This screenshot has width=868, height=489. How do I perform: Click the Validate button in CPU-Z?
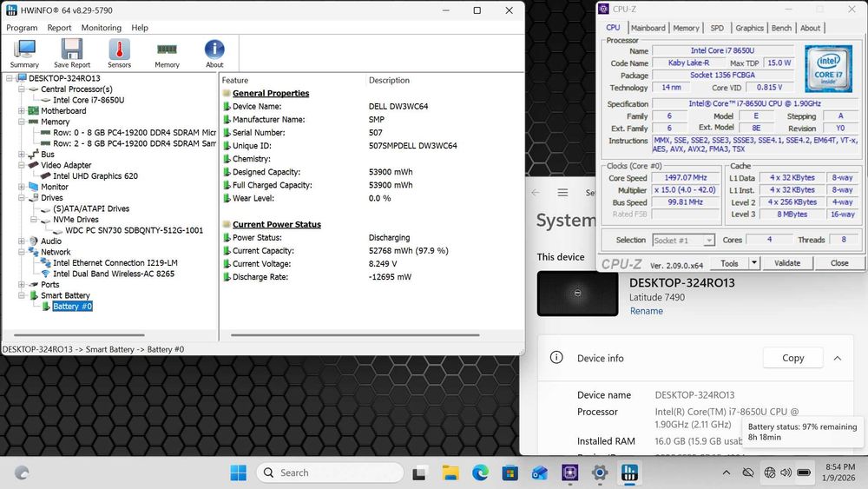pos(787,263)
